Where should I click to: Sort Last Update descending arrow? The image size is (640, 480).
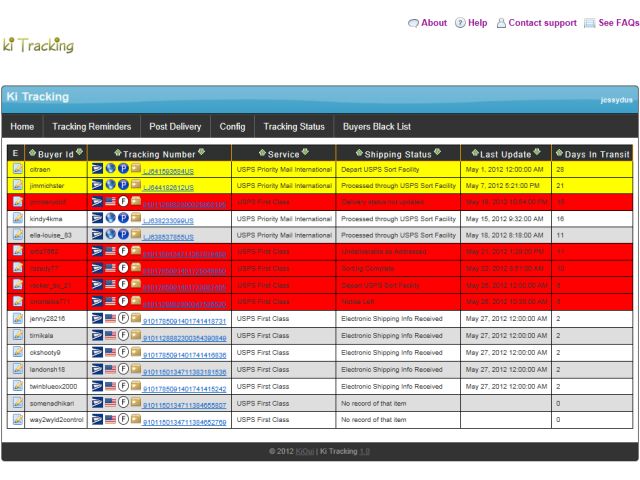pyautogui.click(x=537, y=152)
